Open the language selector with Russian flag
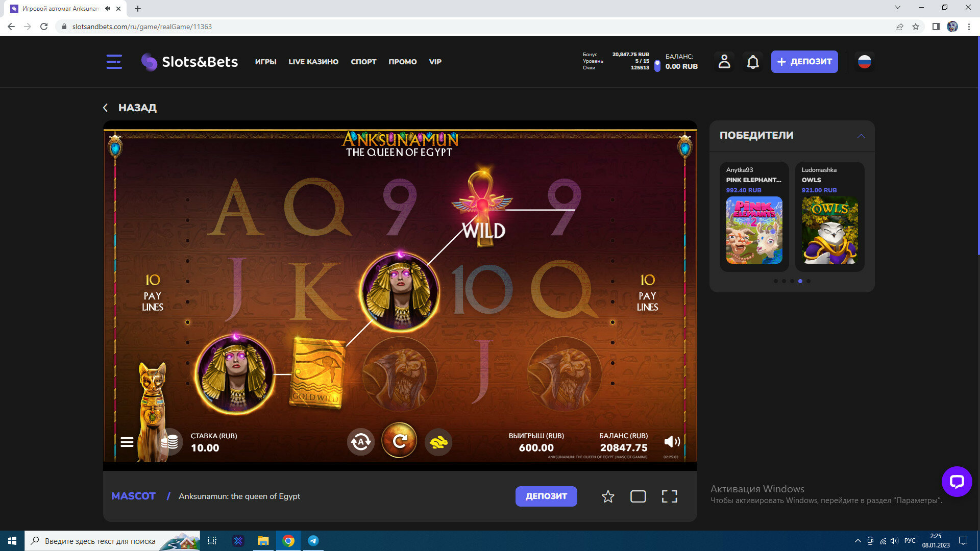Viewport: 980px width, 551px height. (864, 62)
